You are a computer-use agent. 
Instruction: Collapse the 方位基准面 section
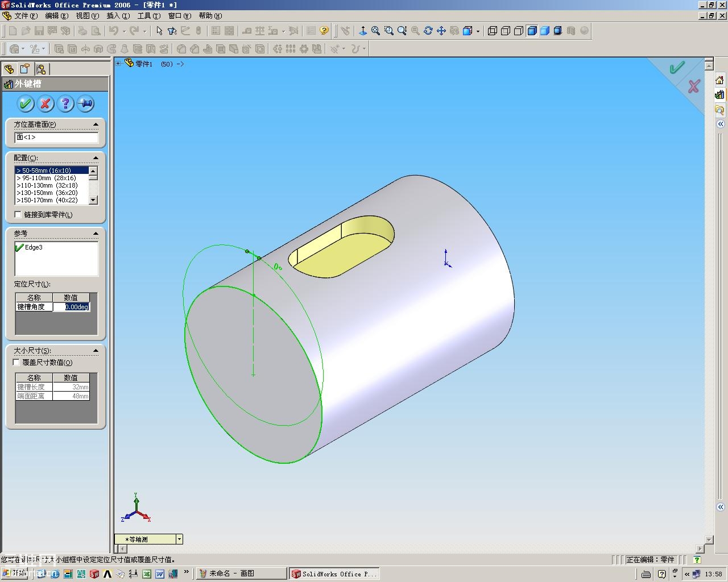point(96,124)
